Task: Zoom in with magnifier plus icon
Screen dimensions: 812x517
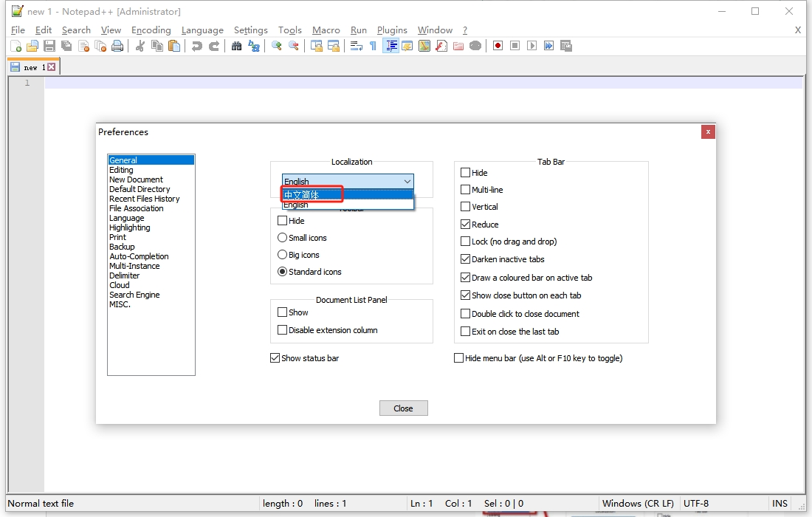Action: [x=276, y=46]
